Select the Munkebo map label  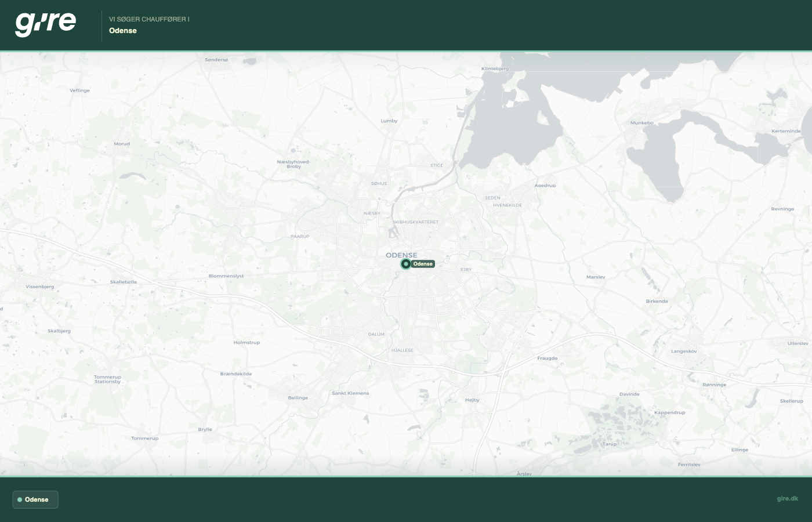point(641,123)
